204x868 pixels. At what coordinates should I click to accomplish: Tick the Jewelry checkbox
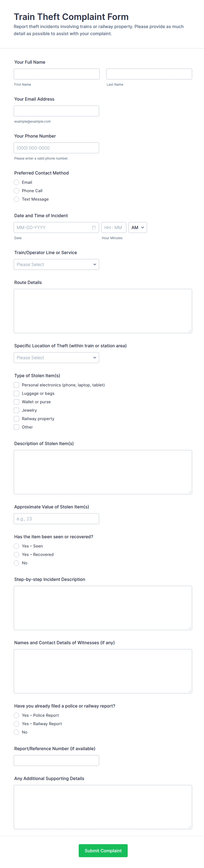point(16,410)
